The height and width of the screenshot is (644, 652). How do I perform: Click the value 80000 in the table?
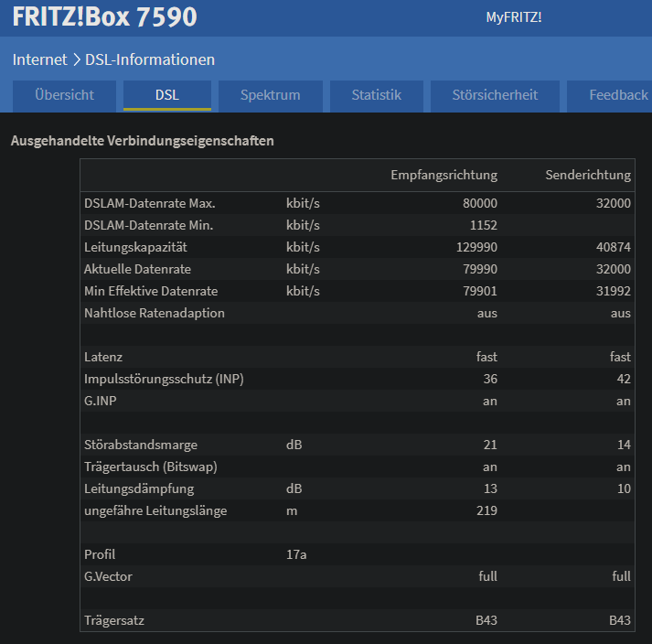(x=480, y=203)
